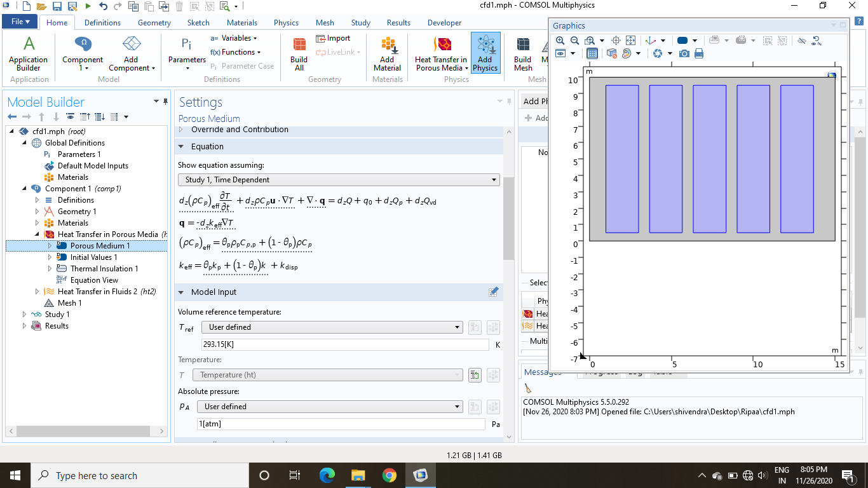Image resolution: width=868 pixels, height=488 pixels.
Task: Take image snapshot with camera icon
Action: tap(684, 54)
